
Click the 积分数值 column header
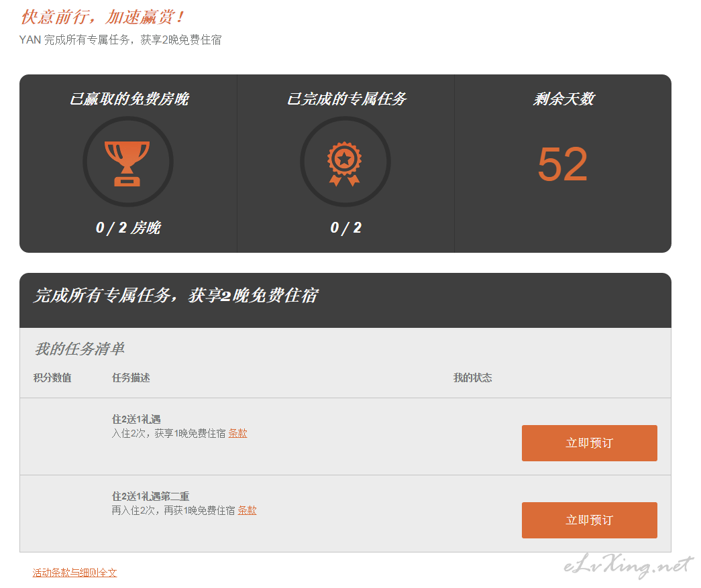52,378
